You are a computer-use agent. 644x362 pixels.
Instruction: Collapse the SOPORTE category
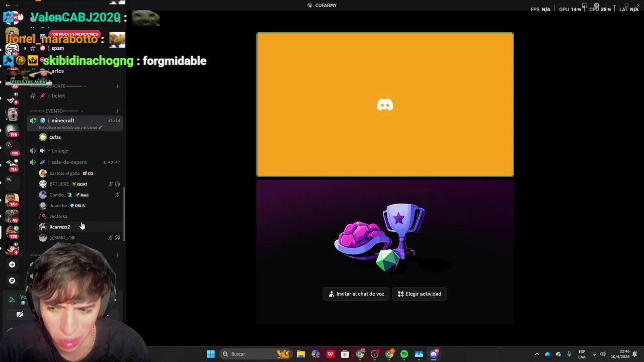click(x=57, y=86)
